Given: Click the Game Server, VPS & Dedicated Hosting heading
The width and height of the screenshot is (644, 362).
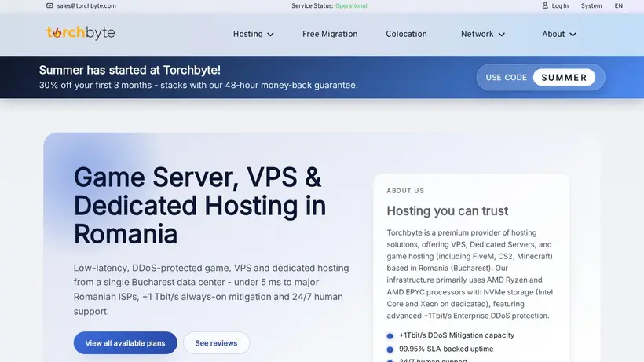Looking at the screenshot, I should (199, 206).
